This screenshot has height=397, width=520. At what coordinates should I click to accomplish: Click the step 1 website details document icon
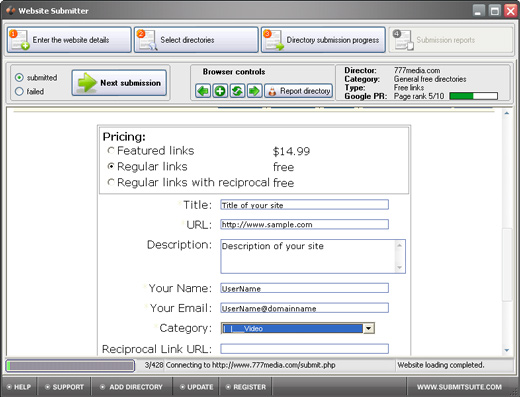pyautogui.click(x=19, y=40)
